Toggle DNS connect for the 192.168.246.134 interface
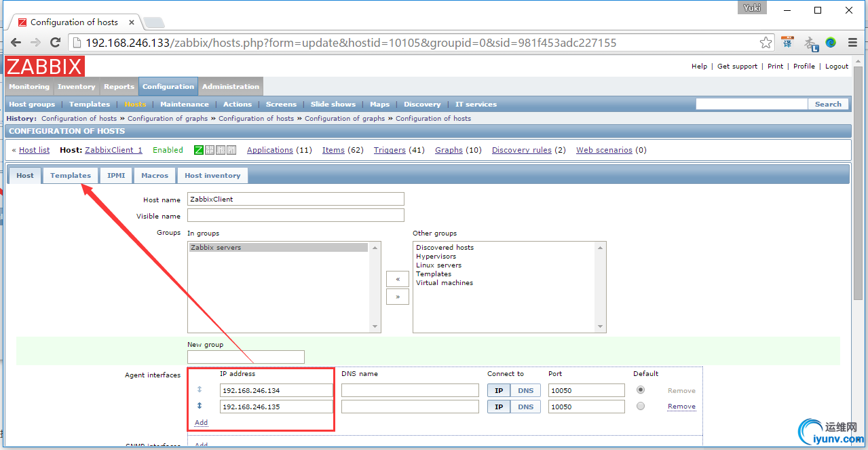868x450 pixels. point(526,390)
